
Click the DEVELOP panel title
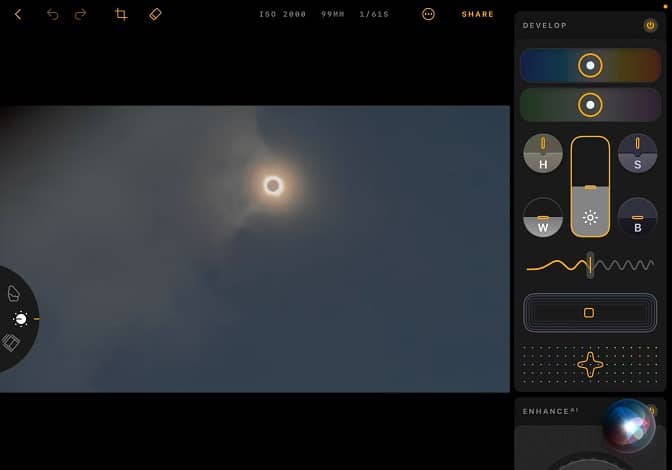tap(545, 25)
